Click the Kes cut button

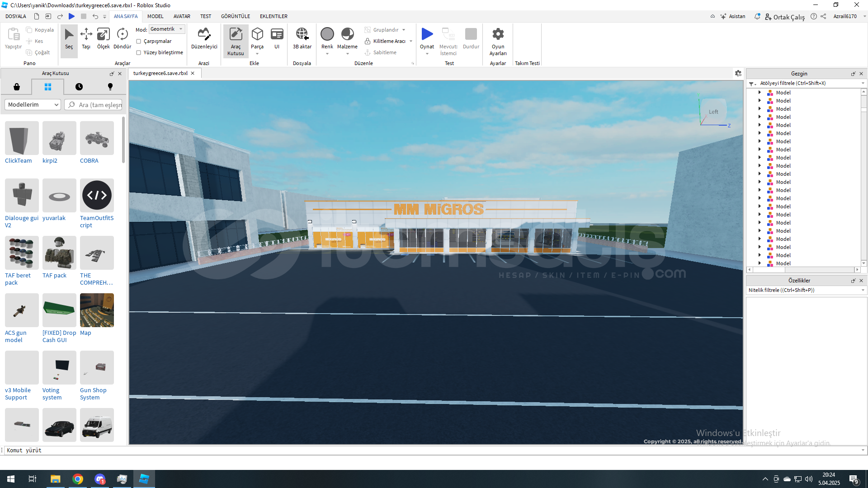click(35, 41)
